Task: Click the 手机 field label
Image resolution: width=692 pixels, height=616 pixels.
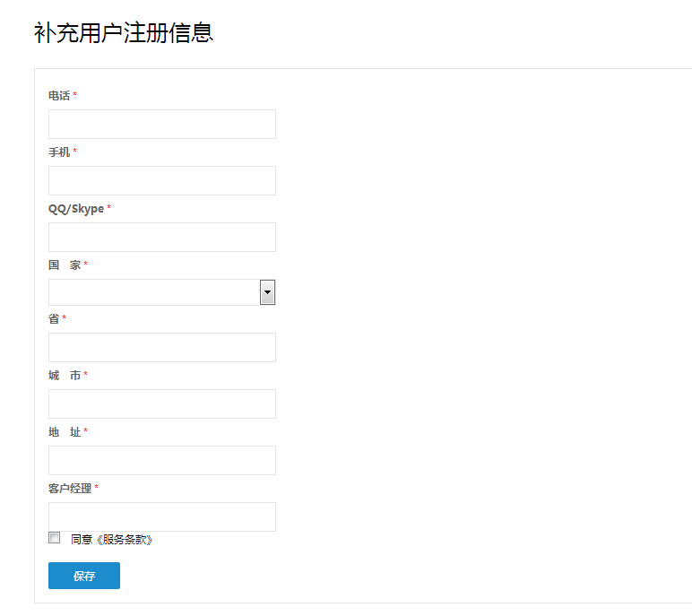Action: click(x=59, y=152)
